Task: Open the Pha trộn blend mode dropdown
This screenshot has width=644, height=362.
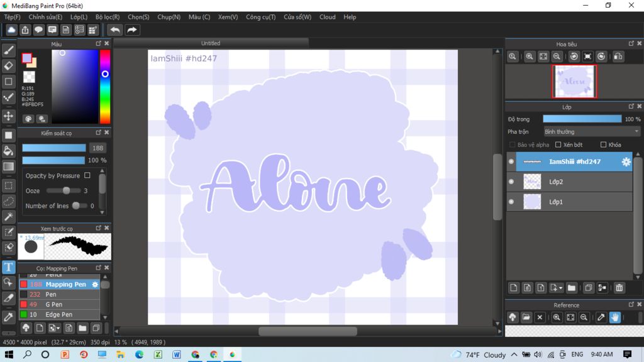Action: pyautogui.click(x=591, y=132)
